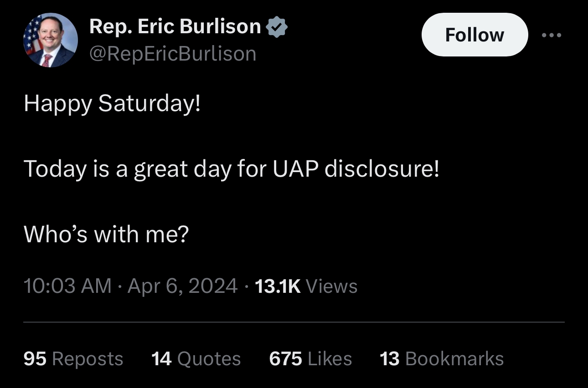
Task: Open the three-dot more options menu
Action: pyautogui.click(x=552, y=35)
